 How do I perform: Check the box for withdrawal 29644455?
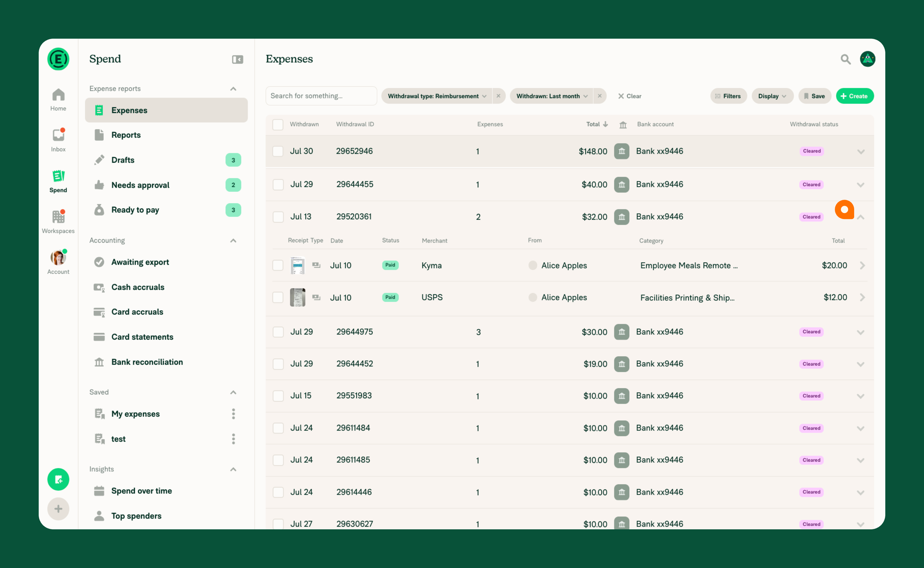278,185
